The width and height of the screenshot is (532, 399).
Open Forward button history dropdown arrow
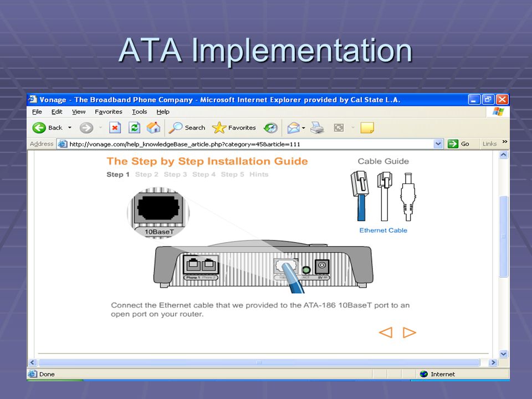100,128
